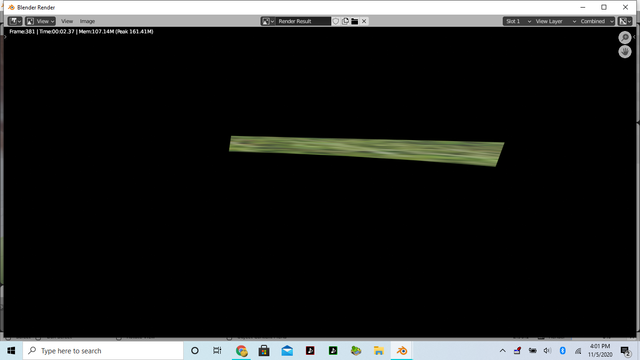
Task: Open File Explorer from the taskbar
Action: pyautogui.click(x=379, y=351)
